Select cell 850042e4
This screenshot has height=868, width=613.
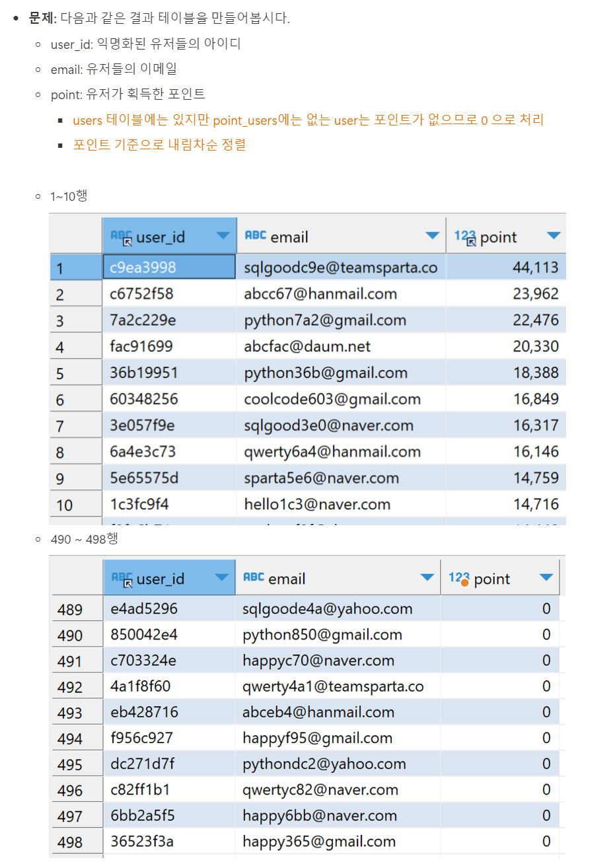tap(169, 634)
